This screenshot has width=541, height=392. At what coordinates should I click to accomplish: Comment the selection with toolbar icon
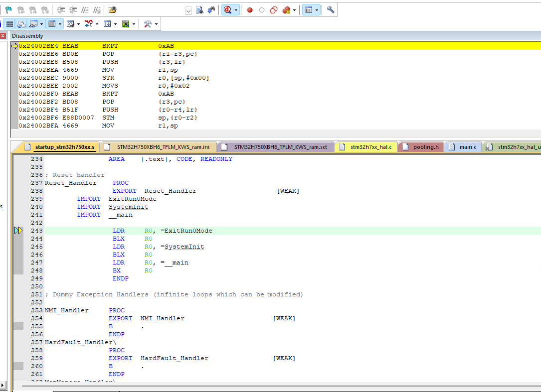(x=85, y=10)
